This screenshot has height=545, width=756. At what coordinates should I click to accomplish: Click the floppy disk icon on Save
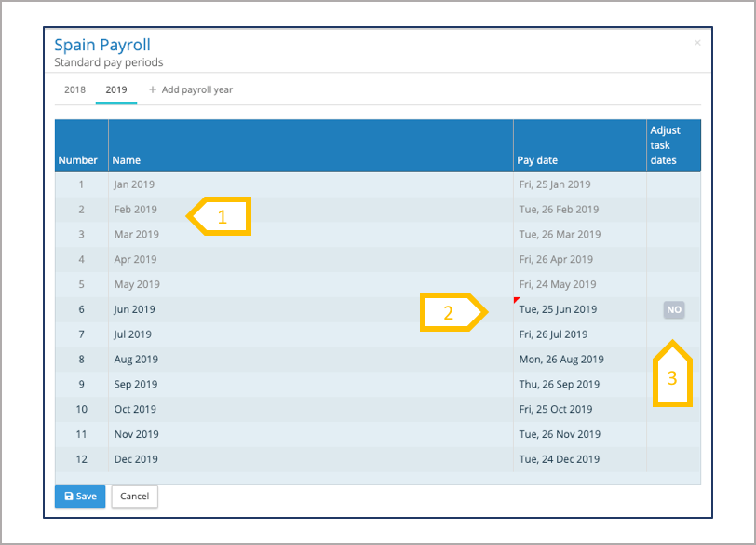(x=69, y=497)
